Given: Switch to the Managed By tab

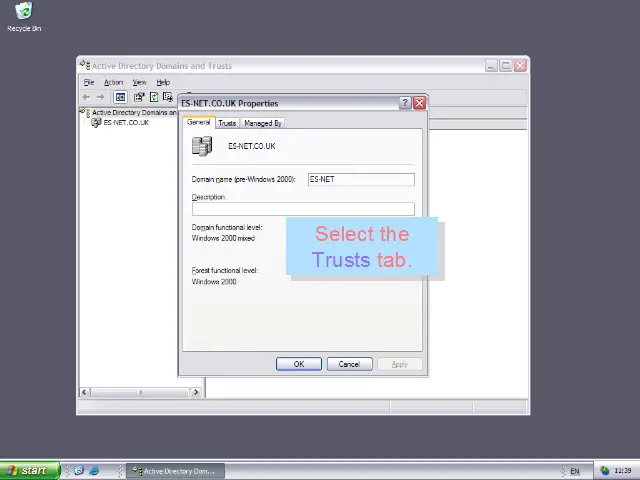Looking at the screenshot, I should tap(263, 123).
